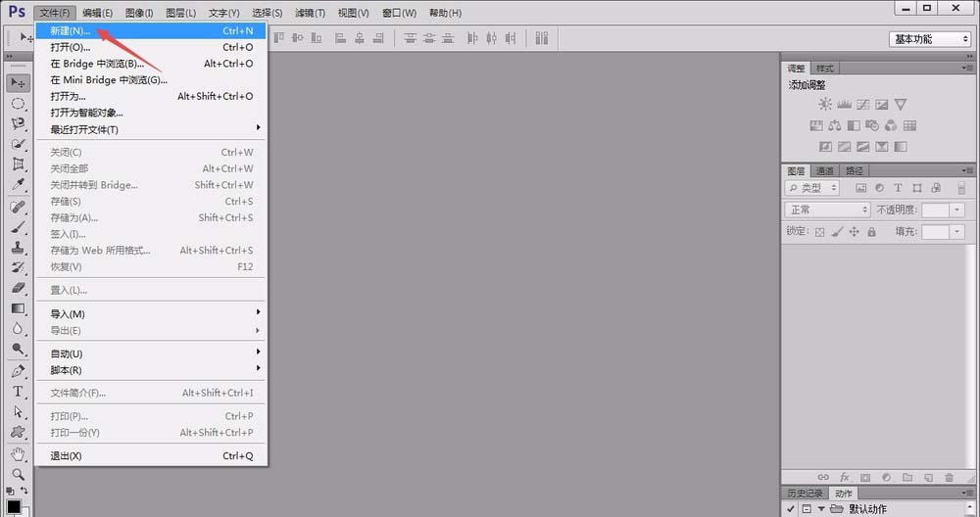Toggle type layer filter in Layers panel

(898, 188)
